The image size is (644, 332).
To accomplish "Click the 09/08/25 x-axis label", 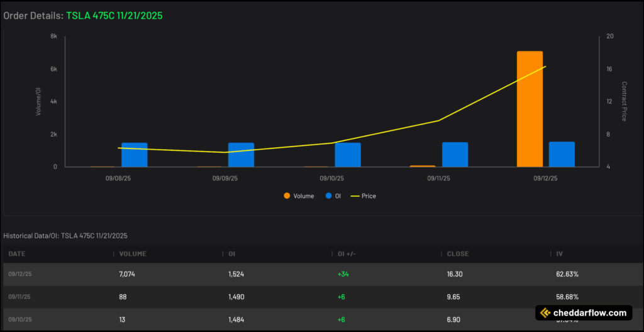I will tap(118, 179).
